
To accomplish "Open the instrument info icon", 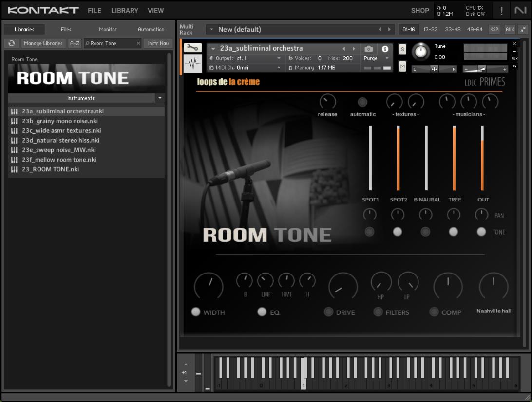I will (x=385, y=49).
